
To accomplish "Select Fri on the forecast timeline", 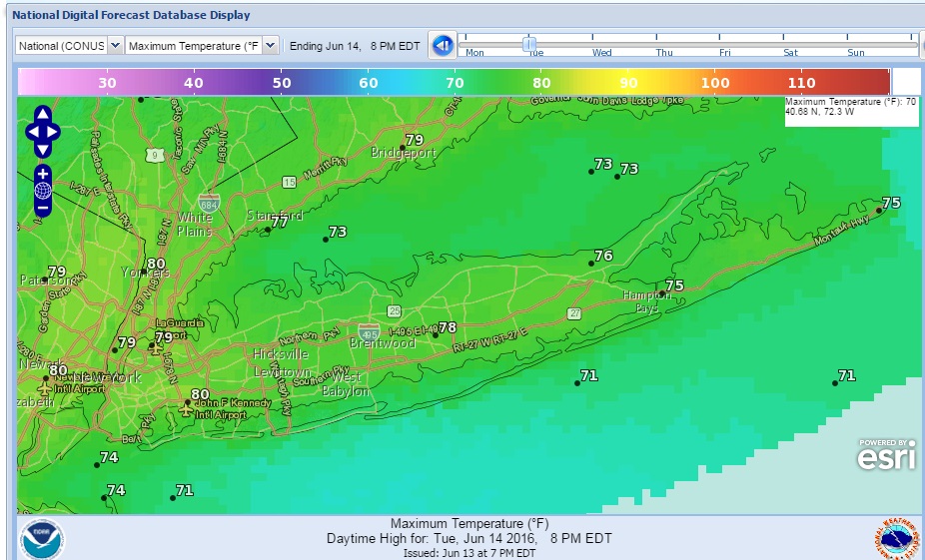I will point(725,52).
